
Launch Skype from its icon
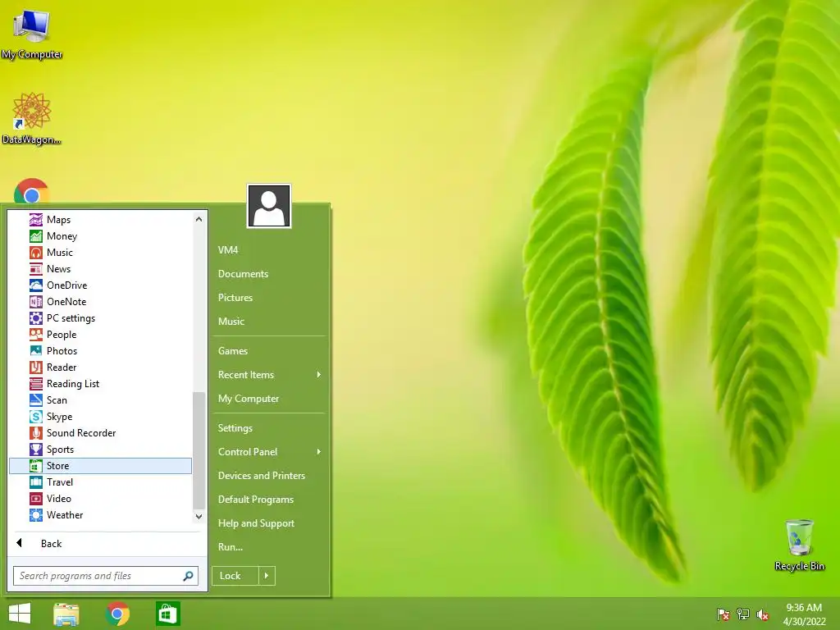36,417
